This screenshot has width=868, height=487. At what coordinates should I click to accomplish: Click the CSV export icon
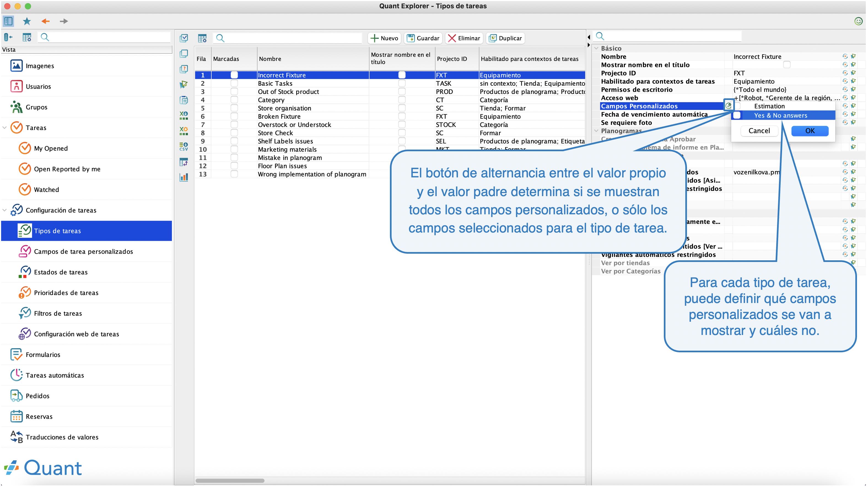click(184, 147)
